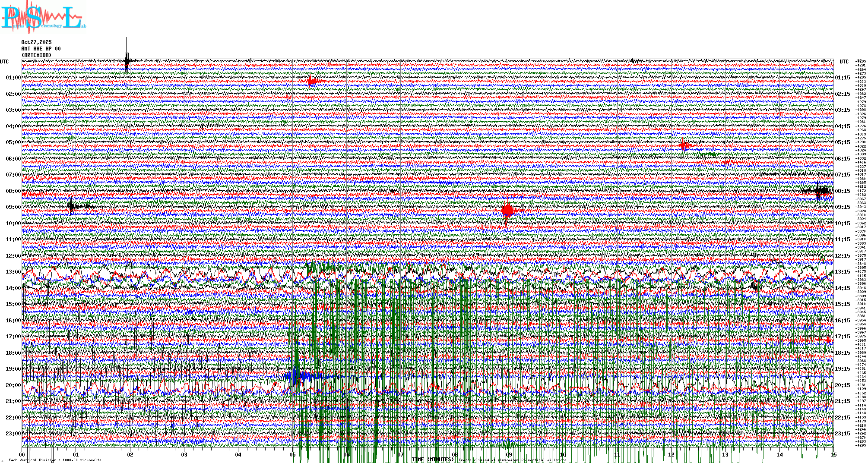Image resolution: width=868 pixels, height=466 pixels.
Task: Click the UTC label at top right
Action: coord(844,62)
